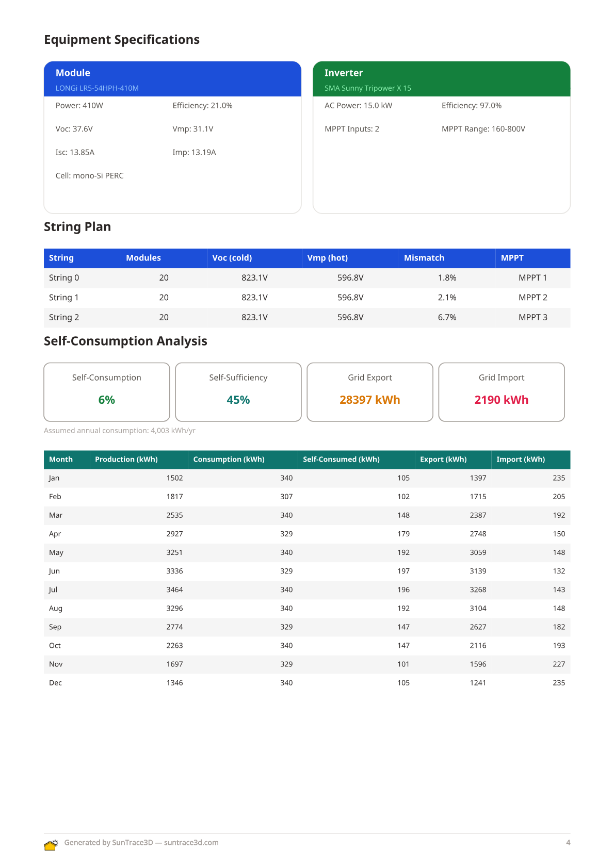Click Sep production value 2774

click(x=174, y=627)
